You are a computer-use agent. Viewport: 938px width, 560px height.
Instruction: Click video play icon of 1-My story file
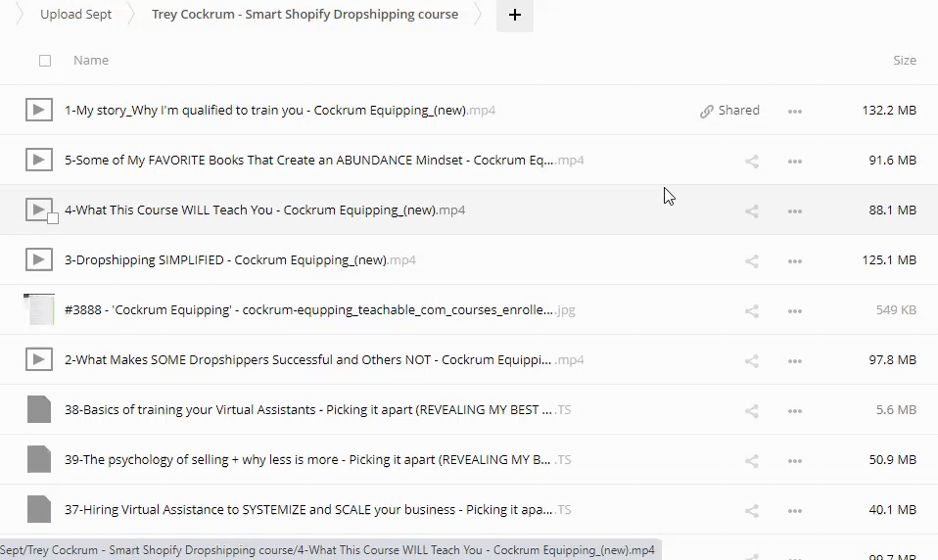coord(38,111)
